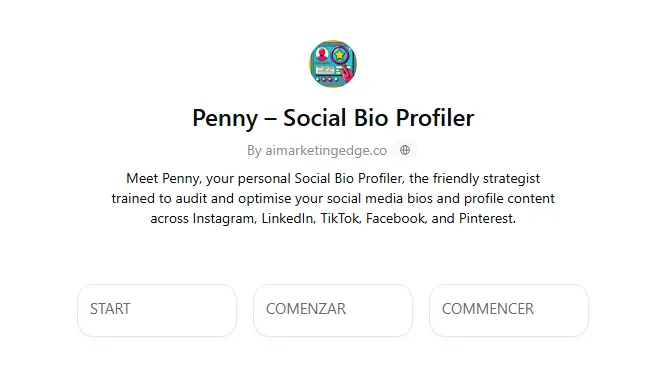Click the yellow star inside the avatar's magnifier
Viewport: 652px width, 376px height.
(x=340, y=54)
